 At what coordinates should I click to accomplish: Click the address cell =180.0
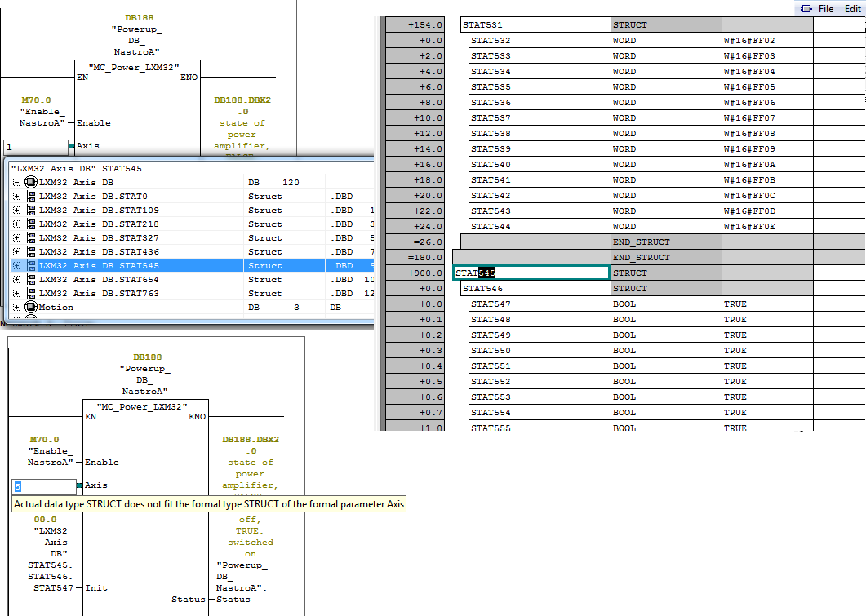tap(415, 257)
